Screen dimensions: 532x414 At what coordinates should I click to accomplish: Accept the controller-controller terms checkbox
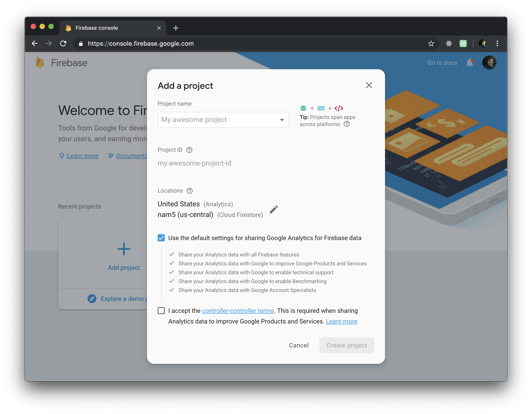pos(161,311)
